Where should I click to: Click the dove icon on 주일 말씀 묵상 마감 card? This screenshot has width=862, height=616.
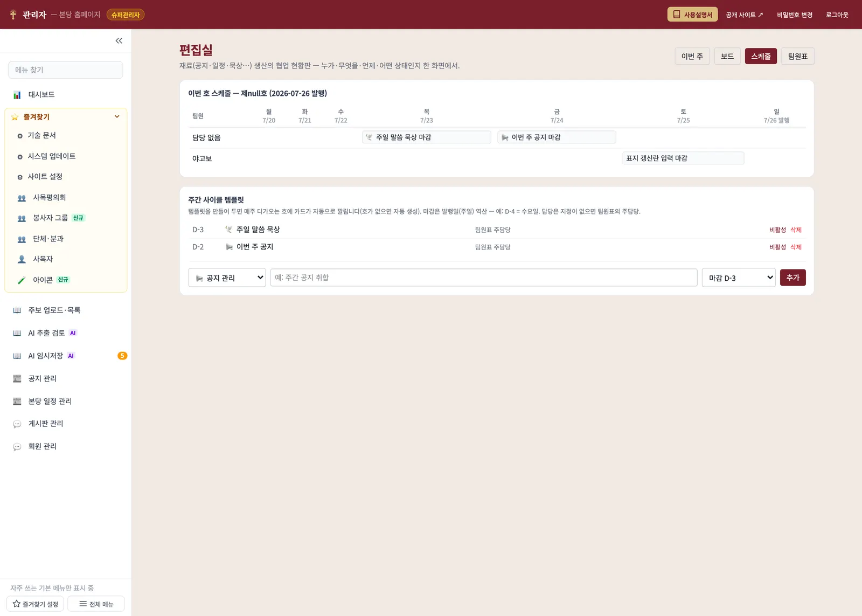(x=369, y=137)
